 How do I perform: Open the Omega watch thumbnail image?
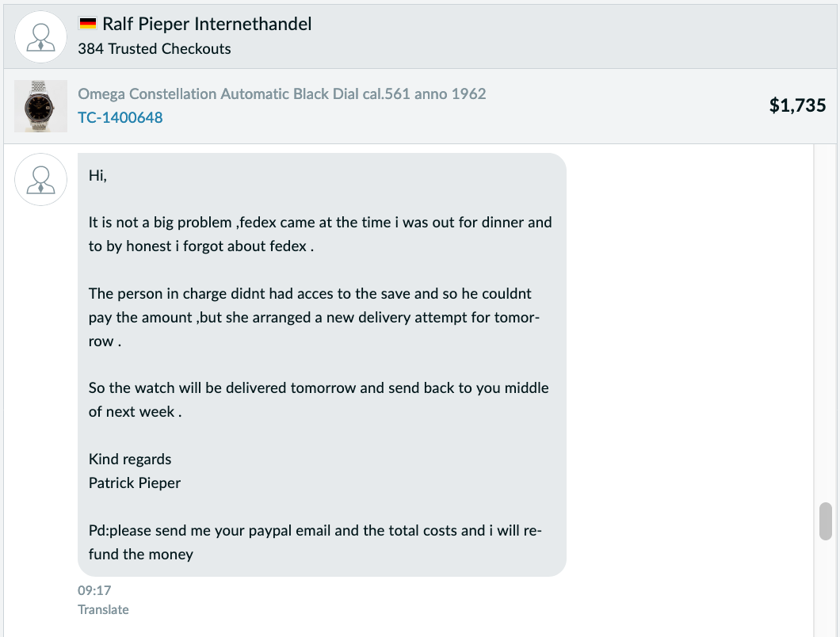40,106
